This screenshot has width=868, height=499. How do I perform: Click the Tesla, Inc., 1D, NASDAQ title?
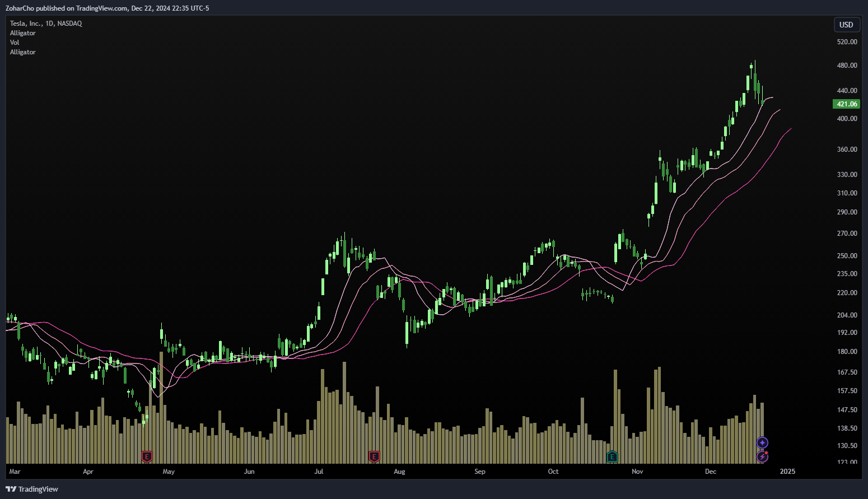[x=46, y=24]
